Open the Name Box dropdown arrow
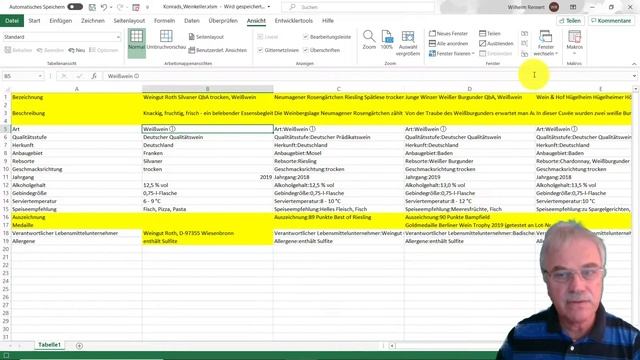The height and width of the screenshot is (360, 640). [x=40, y=76]
